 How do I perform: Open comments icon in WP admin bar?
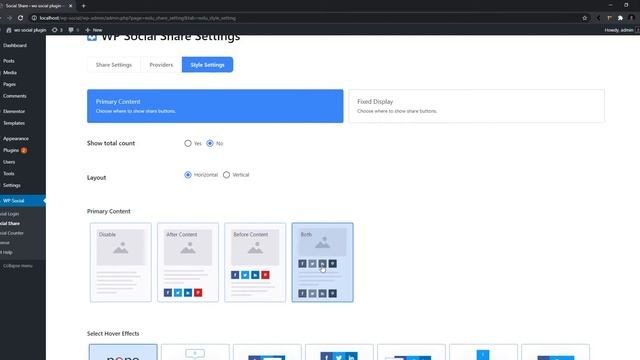[x=73, y=30]
